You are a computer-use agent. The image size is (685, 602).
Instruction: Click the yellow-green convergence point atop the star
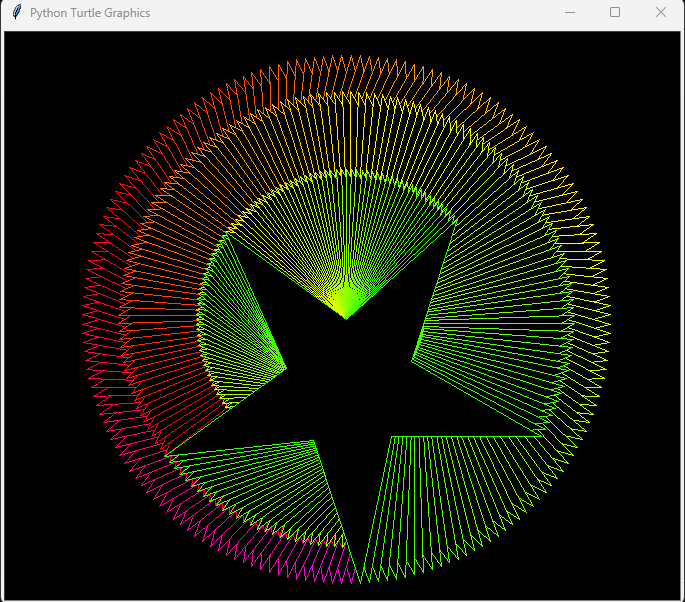tap(346, 312)
